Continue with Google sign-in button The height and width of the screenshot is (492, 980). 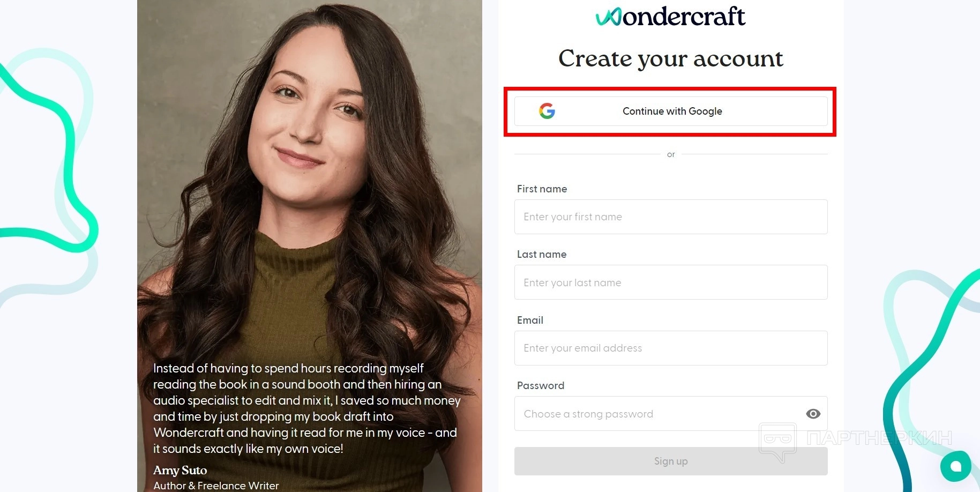671,111
